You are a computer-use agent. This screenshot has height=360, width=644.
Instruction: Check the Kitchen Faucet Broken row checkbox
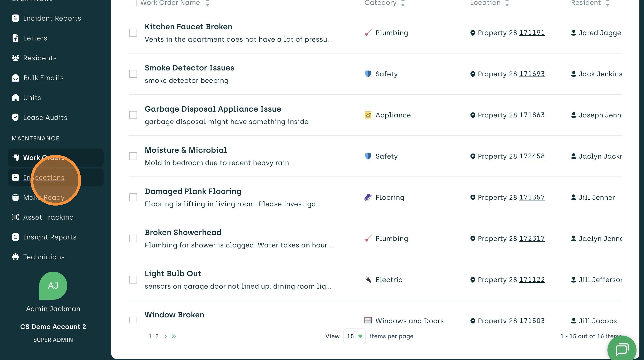(x=133, y=33)
